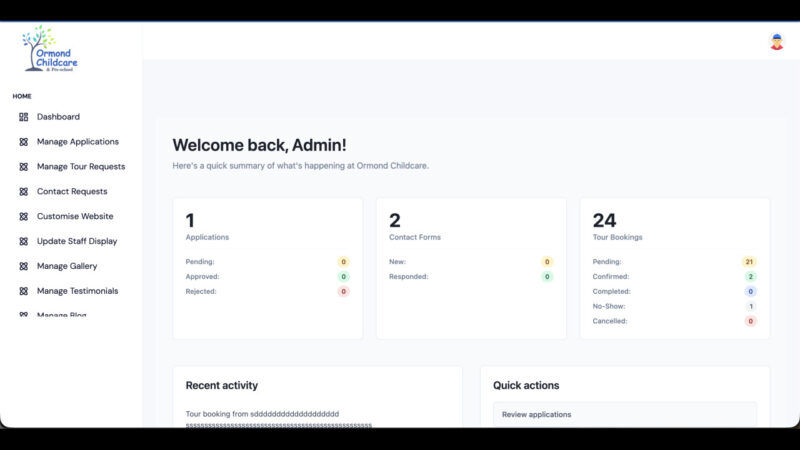Image resolution: width=800 pixels, height=450 pixels.
Task: Click the Manage Testimonials sidebar icon
Action: [24, 291]
